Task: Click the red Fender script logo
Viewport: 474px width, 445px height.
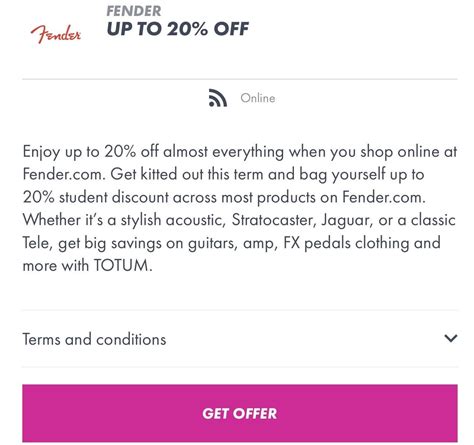Action: [55, 34]
